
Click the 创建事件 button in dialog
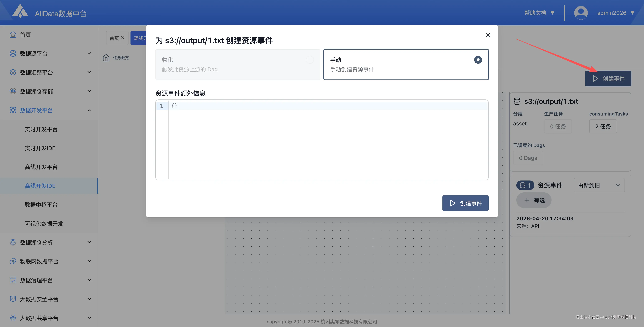tap(465, 203)
